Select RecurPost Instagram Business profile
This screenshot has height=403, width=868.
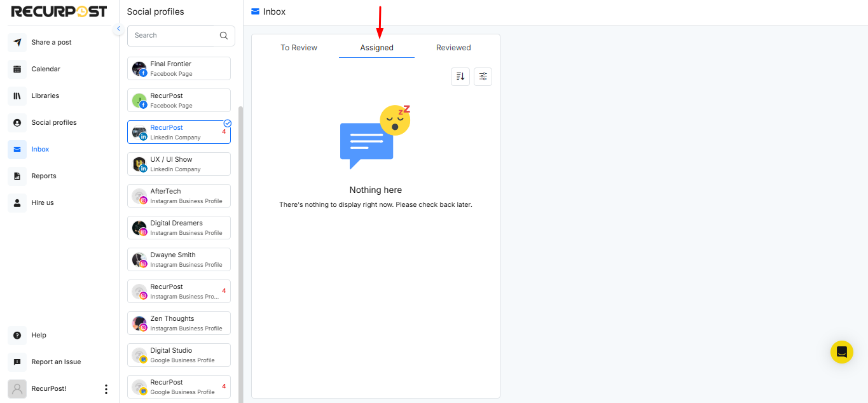[179, 292]
